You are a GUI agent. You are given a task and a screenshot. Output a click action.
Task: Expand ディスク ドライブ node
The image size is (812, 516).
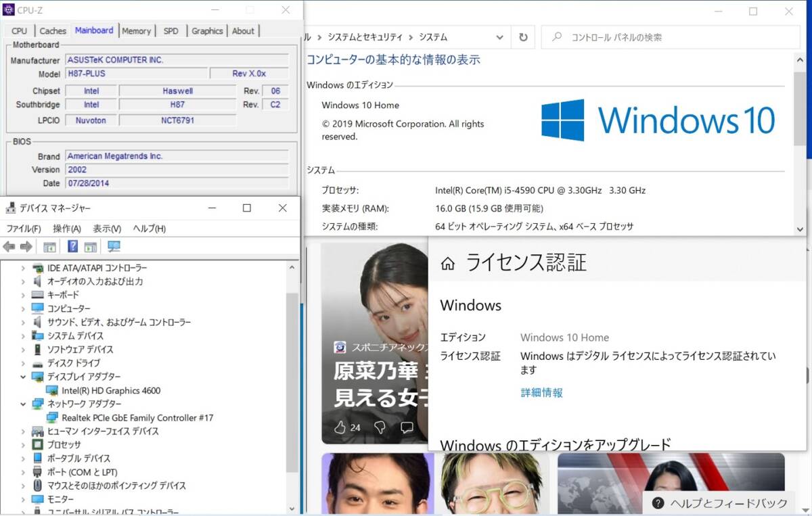pos(23,363)
